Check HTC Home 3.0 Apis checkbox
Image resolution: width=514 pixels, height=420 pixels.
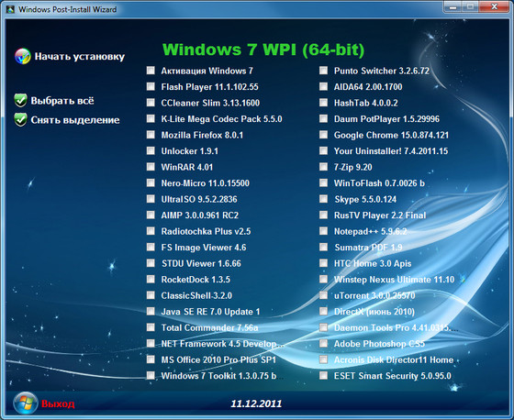pos(323,263)
